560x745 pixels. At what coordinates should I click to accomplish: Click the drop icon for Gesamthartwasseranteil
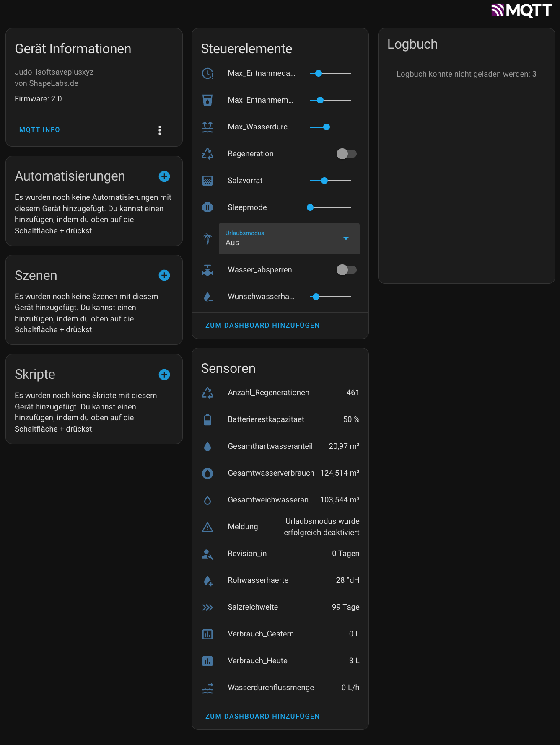pos(207,446)
